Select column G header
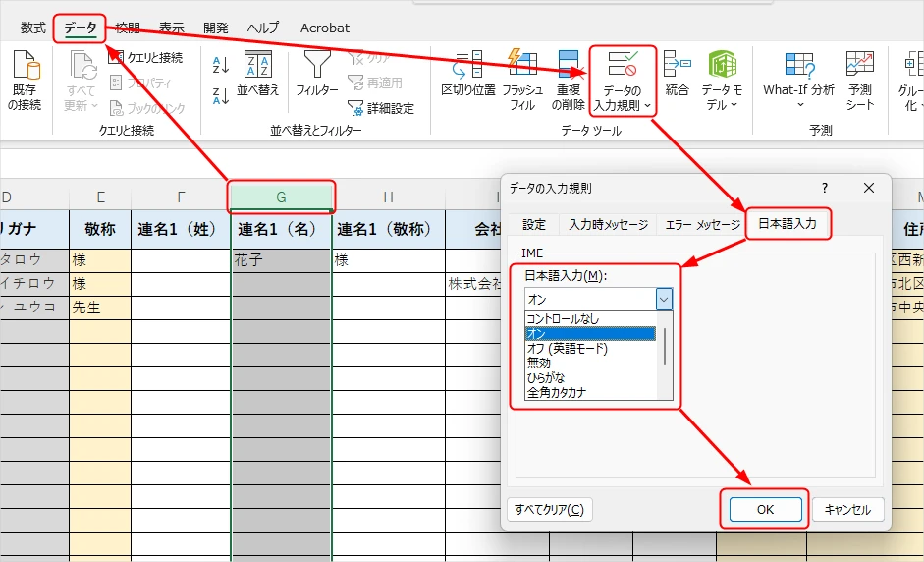The image size is (924, 562). pyautogui.click(x=281, y=197)
